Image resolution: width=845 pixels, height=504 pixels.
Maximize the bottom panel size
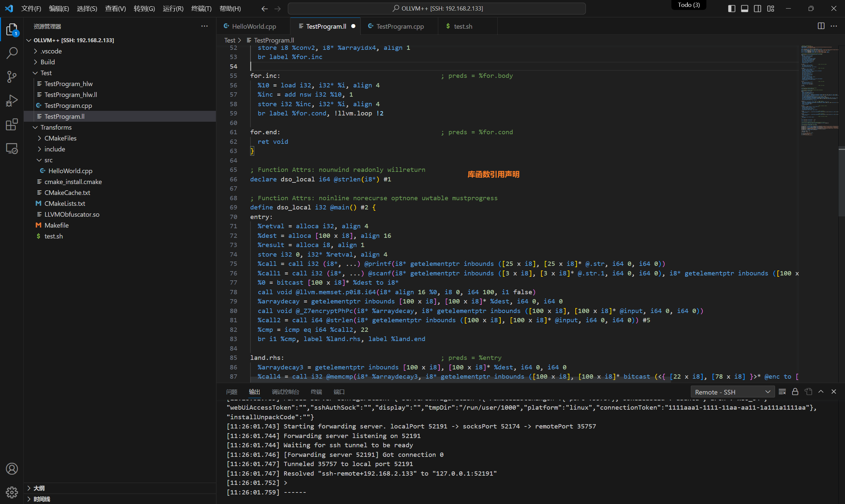pyautogui.click(x=821, y=392)
